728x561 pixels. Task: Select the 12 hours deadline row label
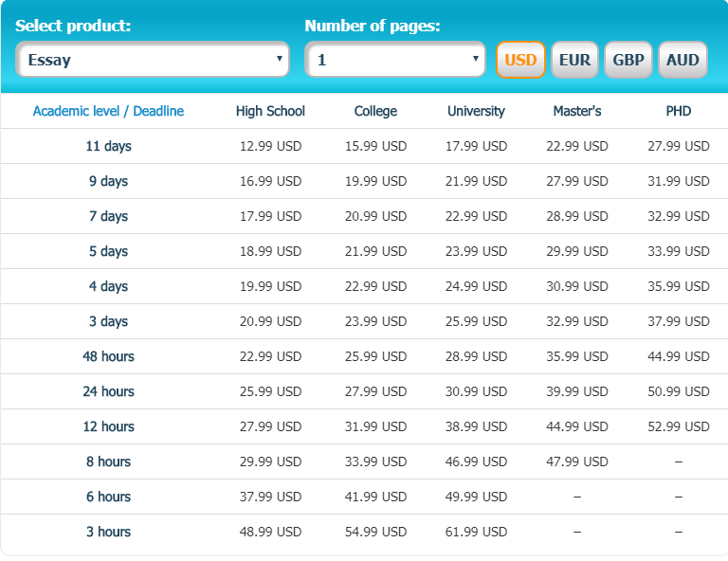coord(108,426)
